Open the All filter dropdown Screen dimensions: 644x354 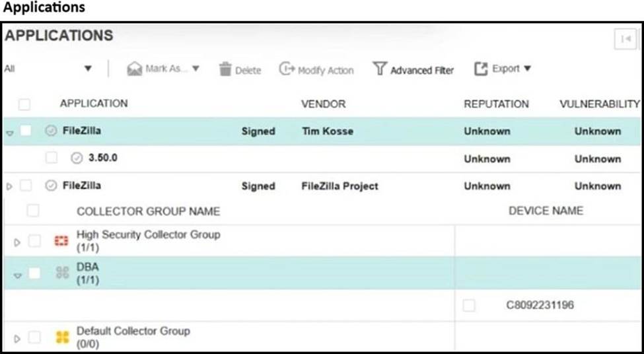[x=88, y=69]
